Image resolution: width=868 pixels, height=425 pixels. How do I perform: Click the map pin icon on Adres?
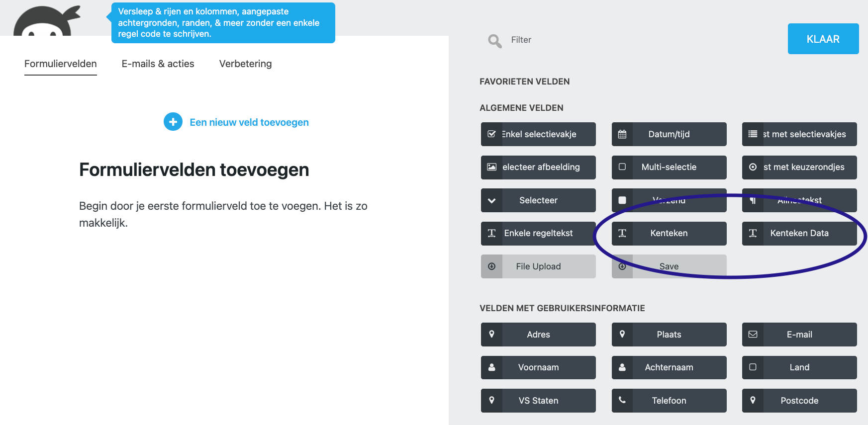(x=491, y=335)
